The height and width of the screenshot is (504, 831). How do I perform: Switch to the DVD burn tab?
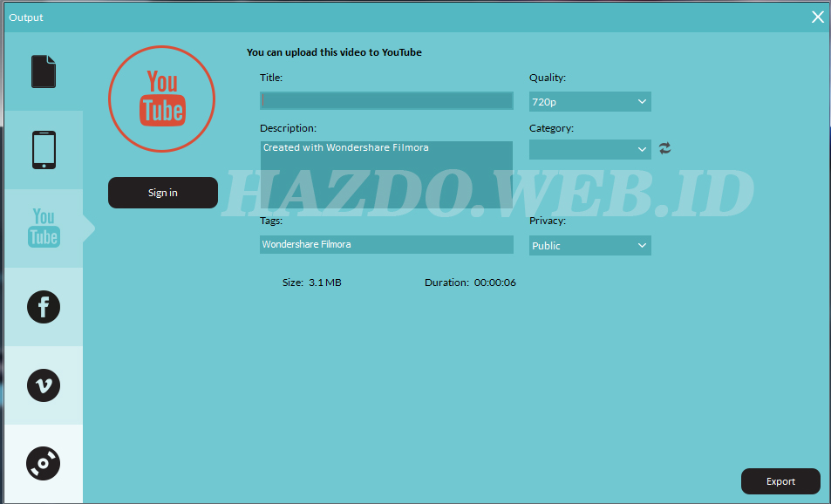click(x=44, y=464)
